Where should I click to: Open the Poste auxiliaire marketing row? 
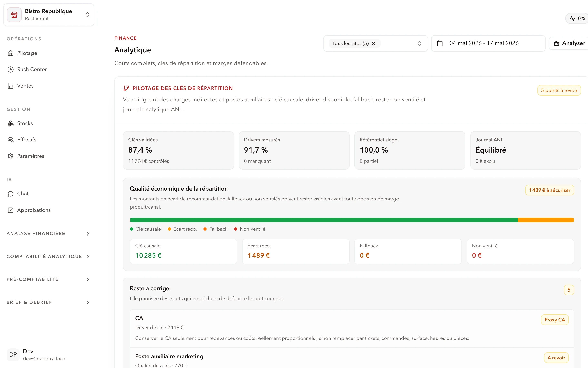click(352, 358)
